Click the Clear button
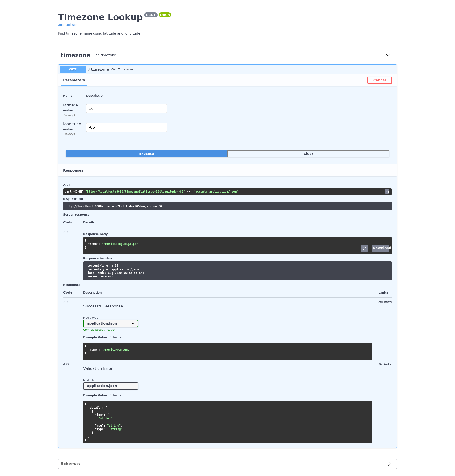The width and height of the screenshot is (455, 476). pos(308,154)
